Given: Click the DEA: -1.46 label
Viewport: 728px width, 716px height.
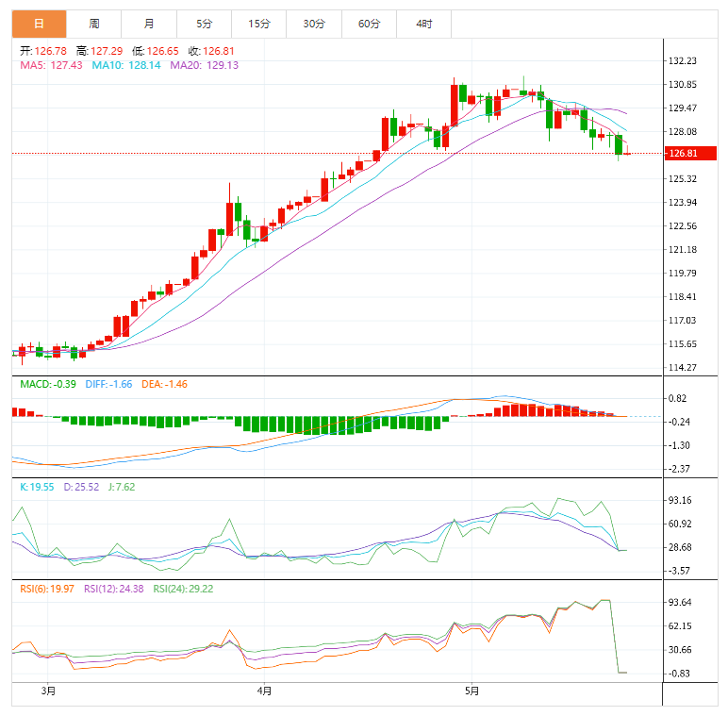Looking at the screenshot, I should [x=164, y=385].
